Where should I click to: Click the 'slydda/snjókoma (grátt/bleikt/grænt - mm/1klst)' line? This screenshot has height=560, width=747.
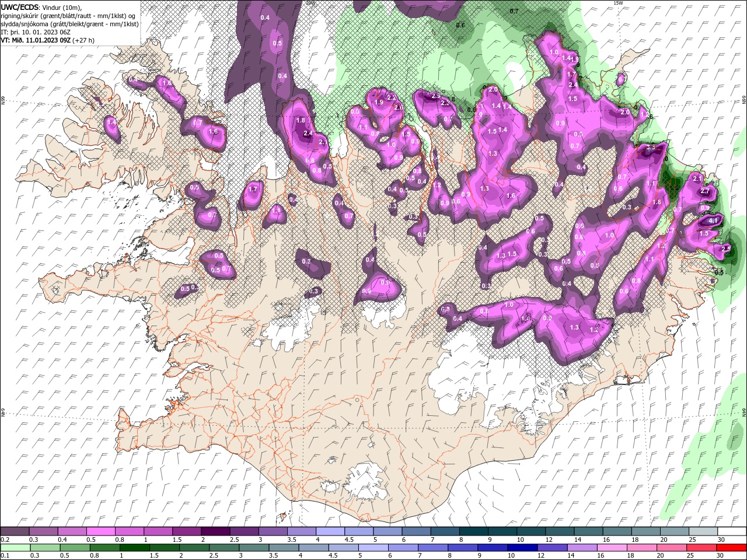(x=69, y=24)
